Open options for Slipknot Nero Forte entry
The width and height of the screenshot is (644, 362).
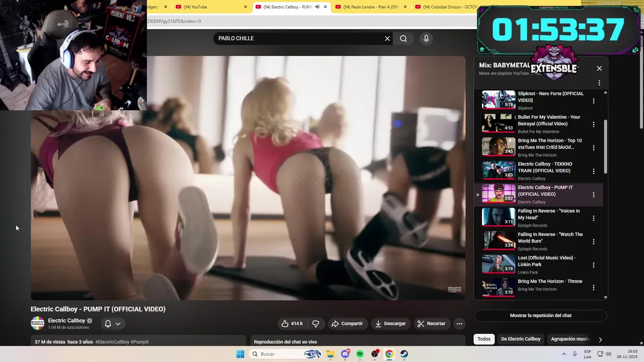pos(594,101)
